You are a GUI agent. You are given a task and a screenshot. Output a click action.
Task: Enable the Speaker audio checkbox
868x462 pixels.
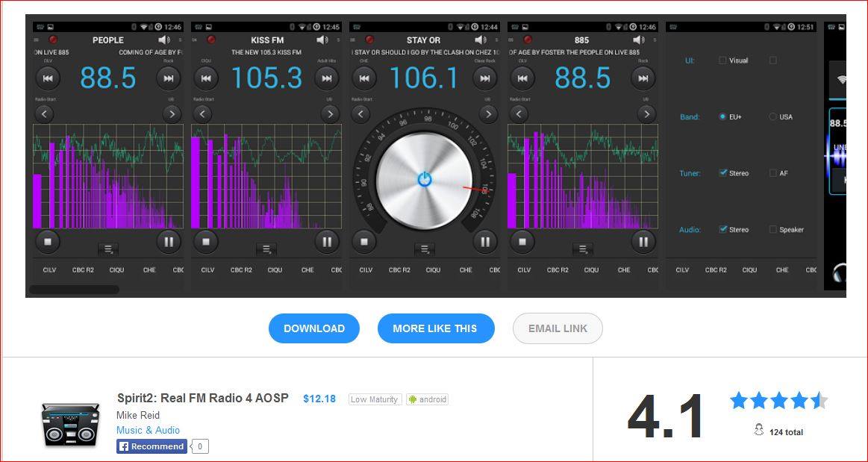click(x=772, y=230)
